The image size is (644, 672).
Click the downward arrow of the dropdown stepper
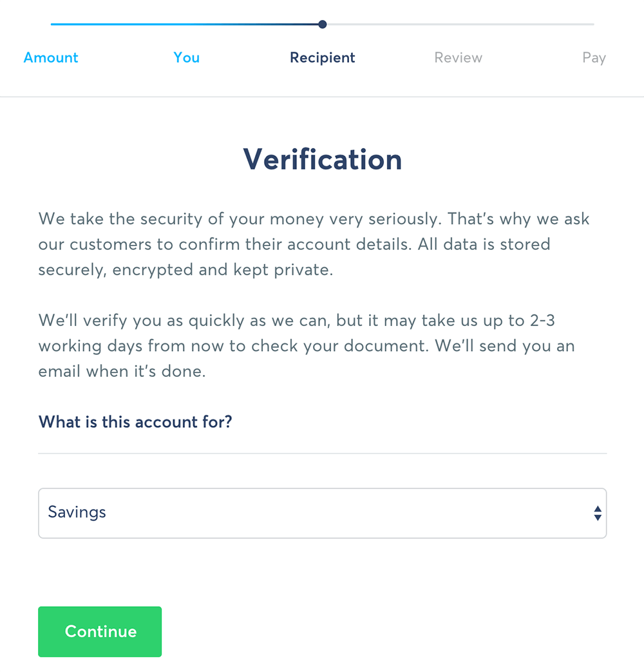coord(598,518)
